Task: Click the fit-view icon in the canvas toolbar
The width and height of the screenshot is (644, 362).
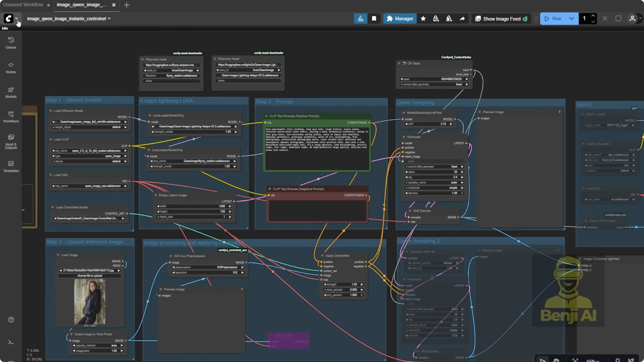Action: click(x=575, y=361)
